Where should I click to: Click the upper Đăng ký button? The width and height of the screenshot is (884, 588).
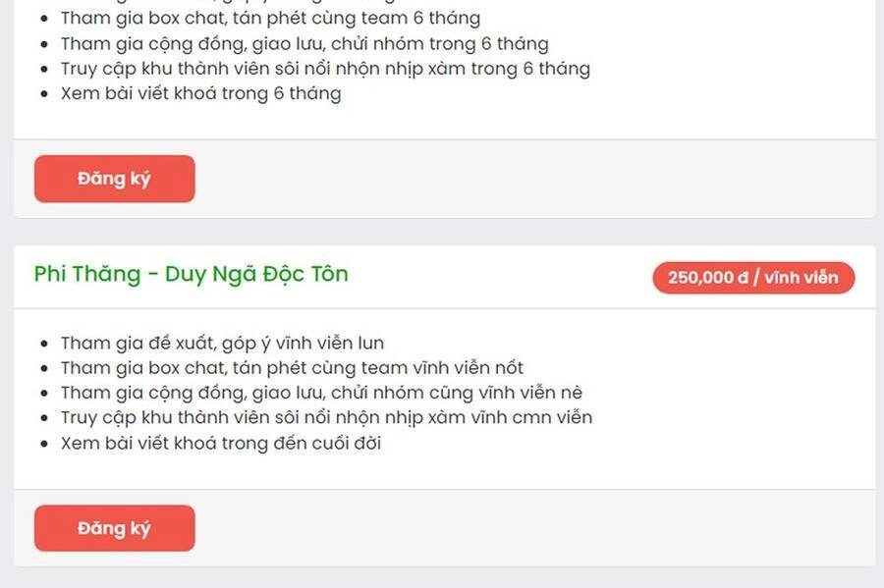pyautogui.click(x=113, y=179)
